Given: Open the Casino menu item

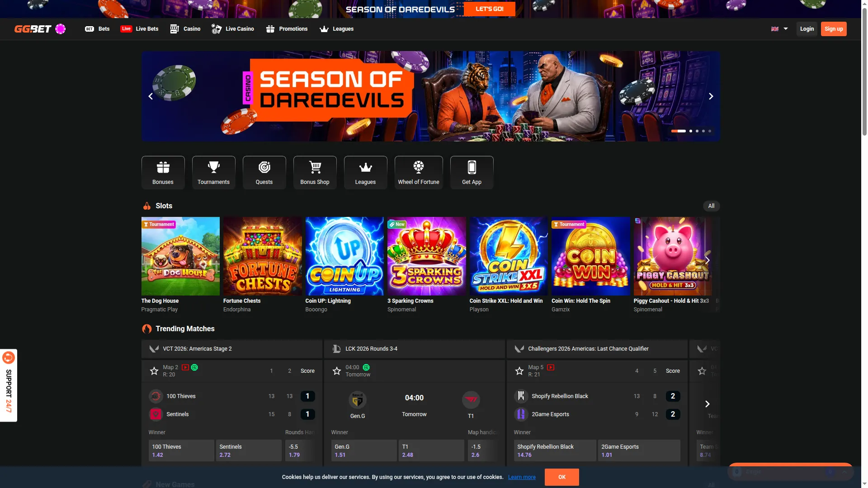Looking at the screenshot, I should tap(185, 29).
